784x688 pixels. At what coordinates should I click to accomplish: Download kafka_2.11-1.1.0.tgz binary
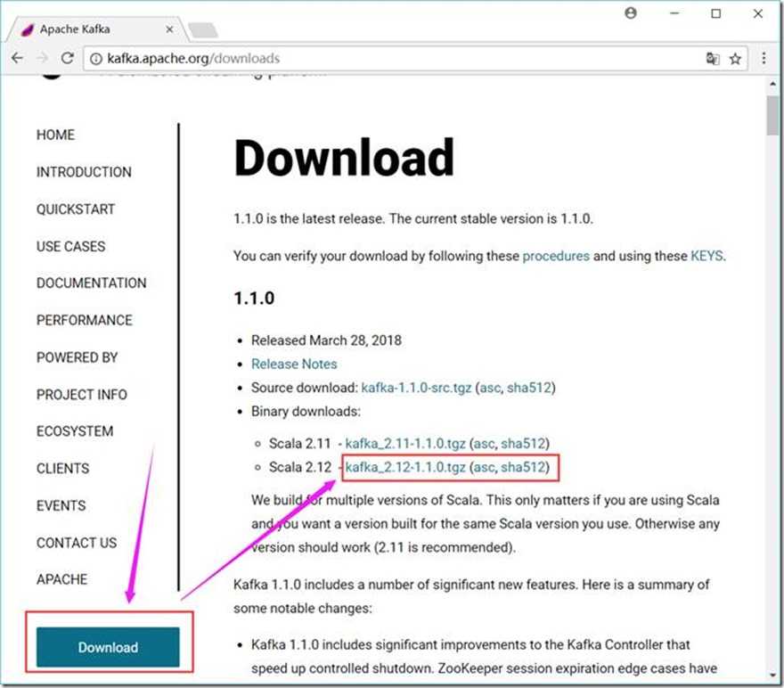coord(405,444)
